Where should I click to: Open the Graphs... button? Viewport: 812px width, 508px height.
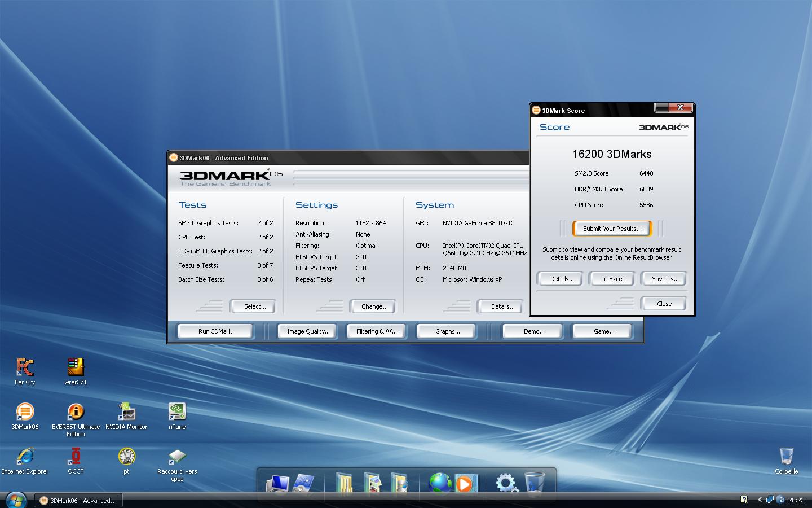click(447, 331)
